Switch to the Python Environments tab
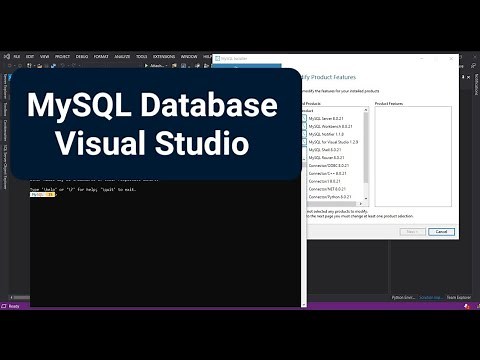Screen dimensions: 480x360 (x=403, y=297)
